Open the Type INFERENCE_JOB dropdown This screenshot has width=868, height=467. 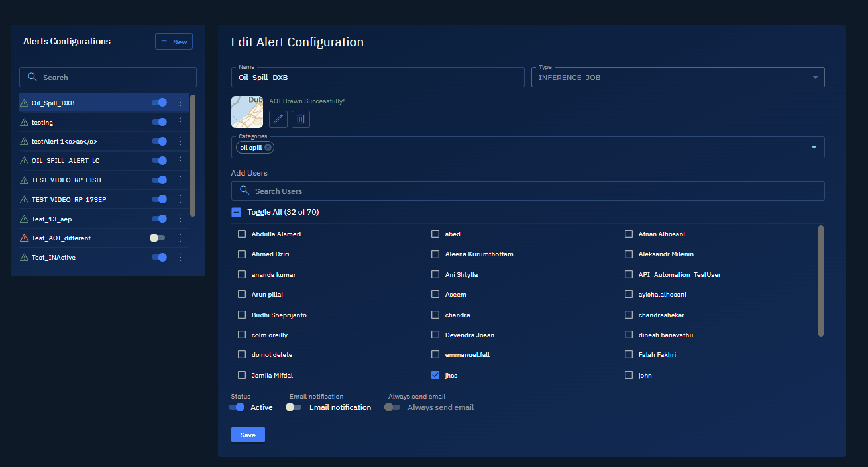click(x=678, y=78)
